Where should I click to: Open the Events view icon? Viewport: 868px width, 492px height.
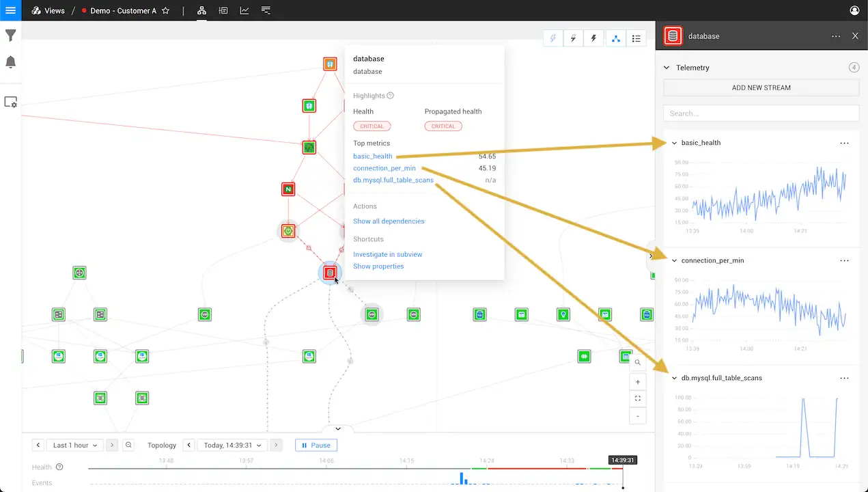223,10
